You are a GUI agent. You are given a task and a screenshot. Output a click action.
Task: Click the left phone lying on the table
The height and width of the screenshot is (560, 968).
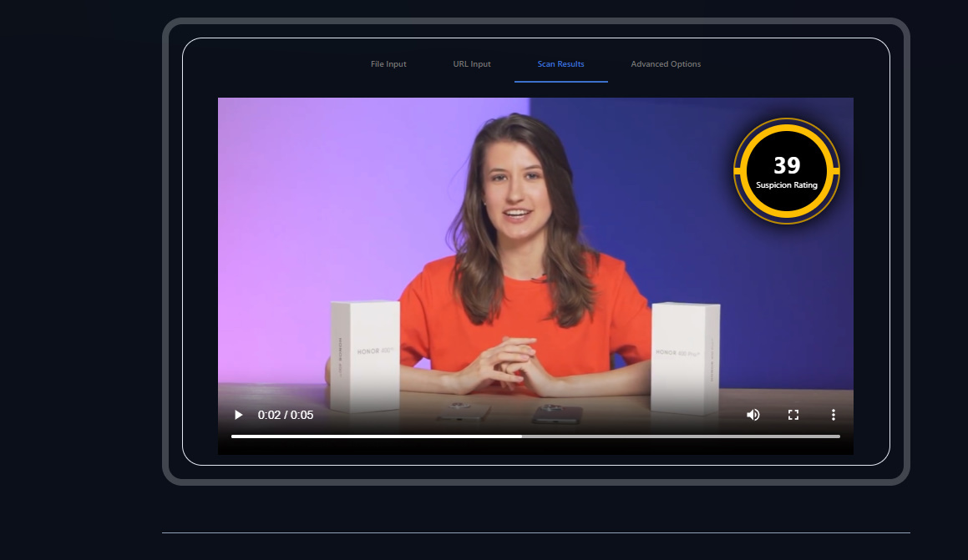(x=464, y=410)
